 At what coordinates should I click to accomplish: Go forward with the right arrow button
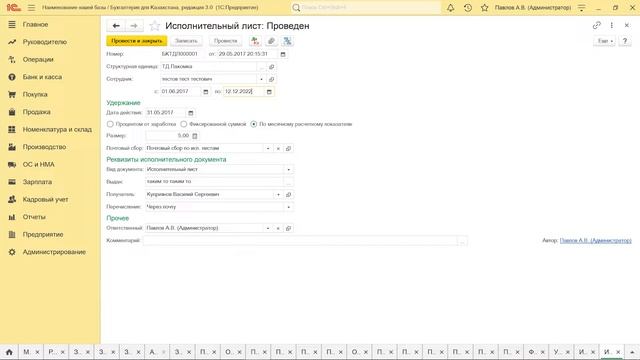click(x=134, y=26)
